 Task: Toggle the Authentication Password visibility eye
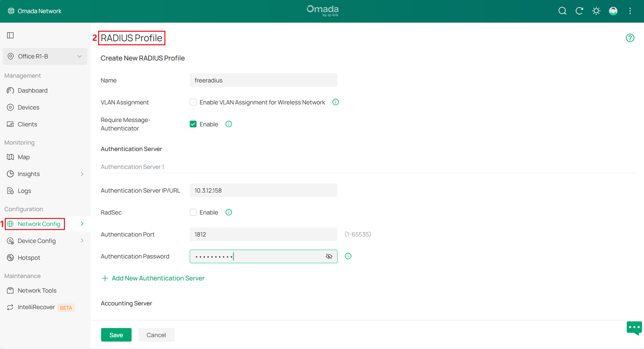[329, 256]
